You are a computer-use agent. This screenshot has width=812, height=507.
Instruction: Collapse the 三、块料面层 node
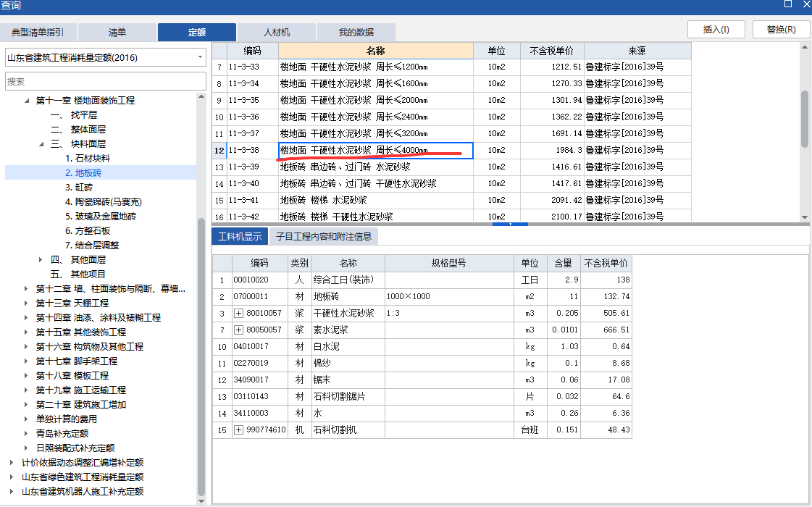click(41, 144)
